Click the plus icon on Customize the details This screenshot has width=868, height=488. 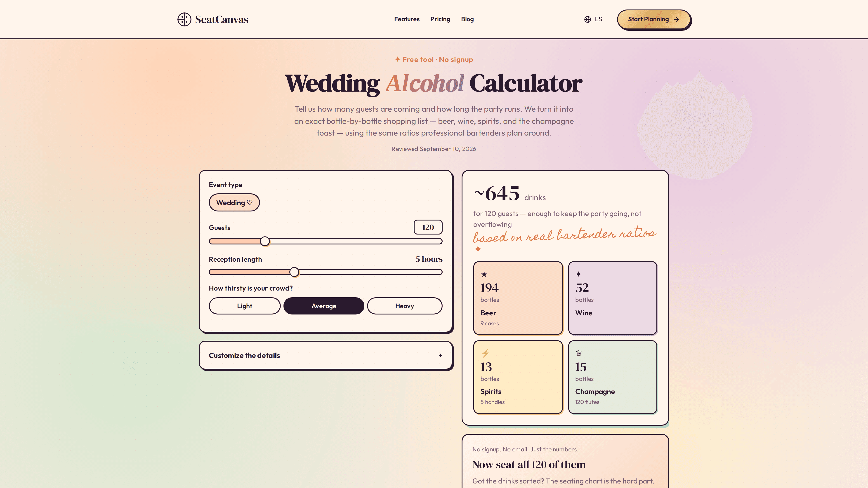(440, 355)
